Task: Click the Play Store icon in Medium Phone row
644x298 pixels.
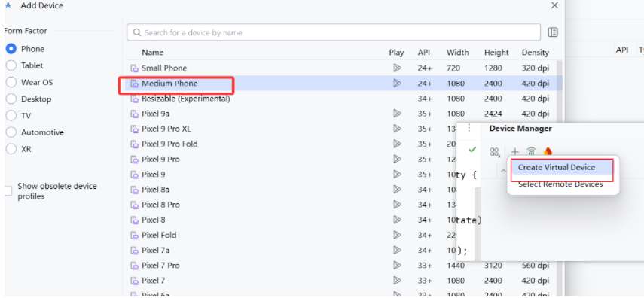Action: pyautogui.click(x=397, y=84)
